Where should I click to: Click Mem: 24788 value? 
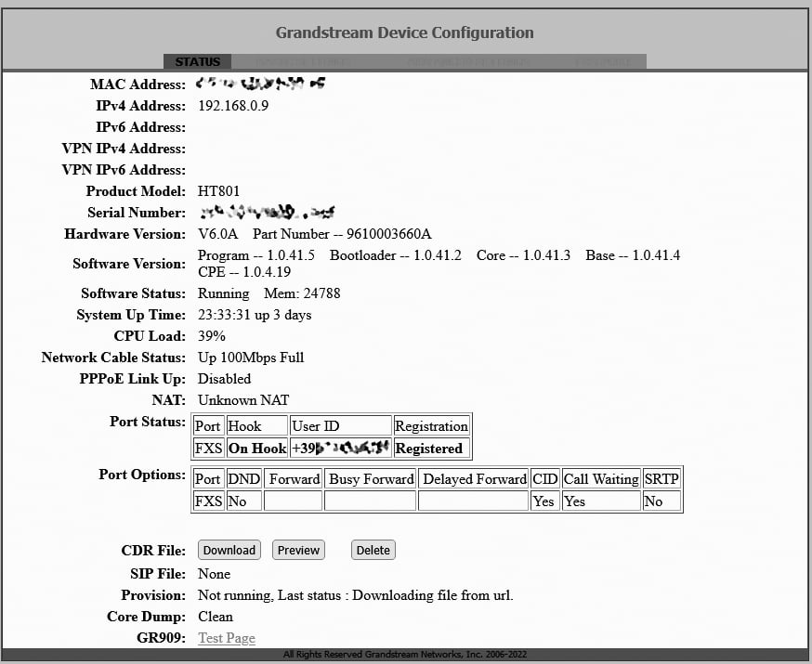coord(302,293)
